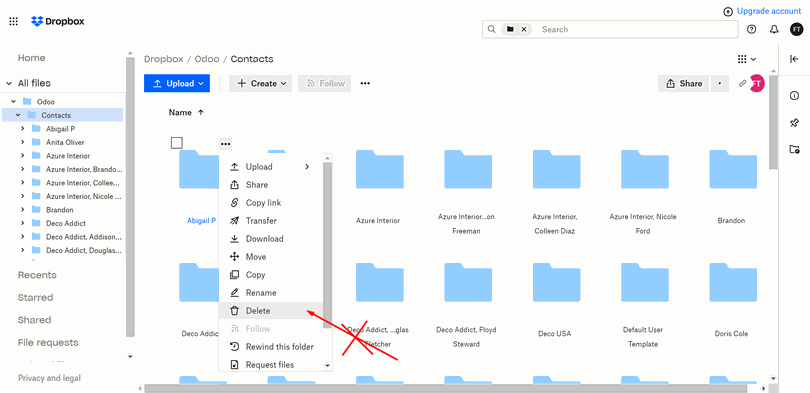The height and width of the screenshot is (393, 810).
Task: Open the Azure Interior folder thumbnail
Action: pos(380,169)
